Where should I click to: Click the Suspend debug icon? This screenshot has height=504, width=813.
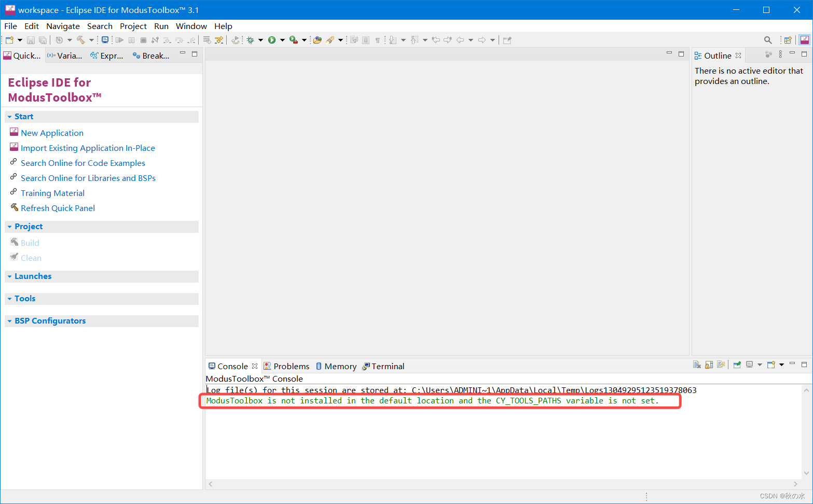(131, 40)
